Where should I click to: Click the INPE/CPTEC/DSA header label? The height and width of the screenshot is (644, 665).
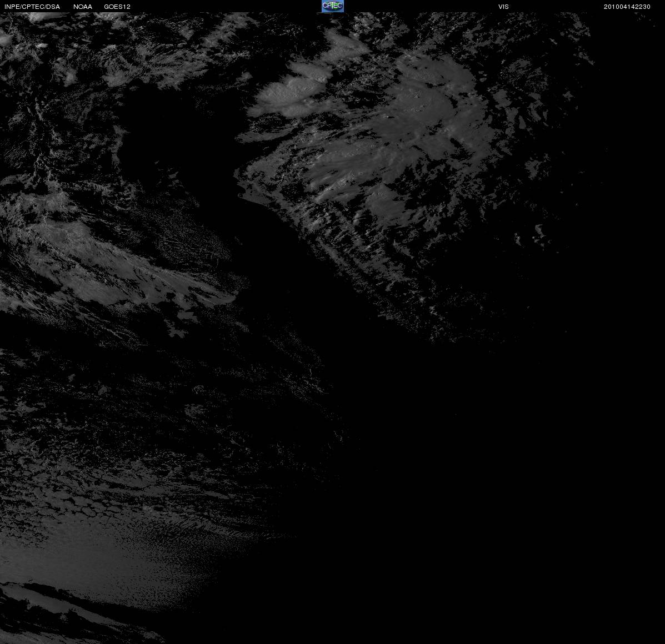point(32,7)
